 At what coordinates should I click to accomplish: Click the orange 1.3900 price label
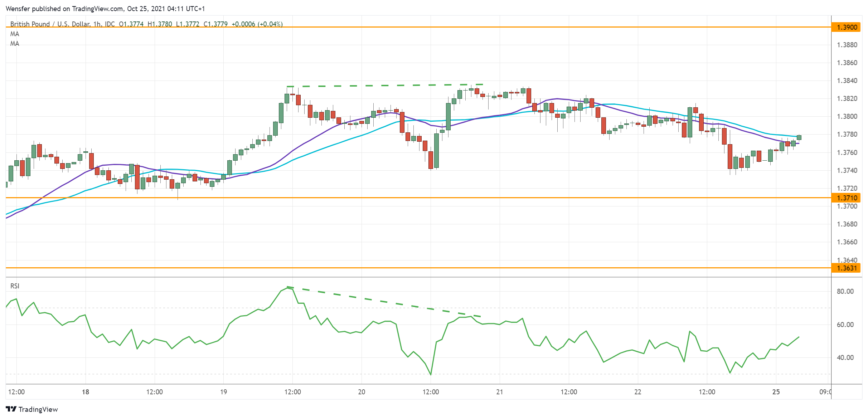tap(847, 27)
